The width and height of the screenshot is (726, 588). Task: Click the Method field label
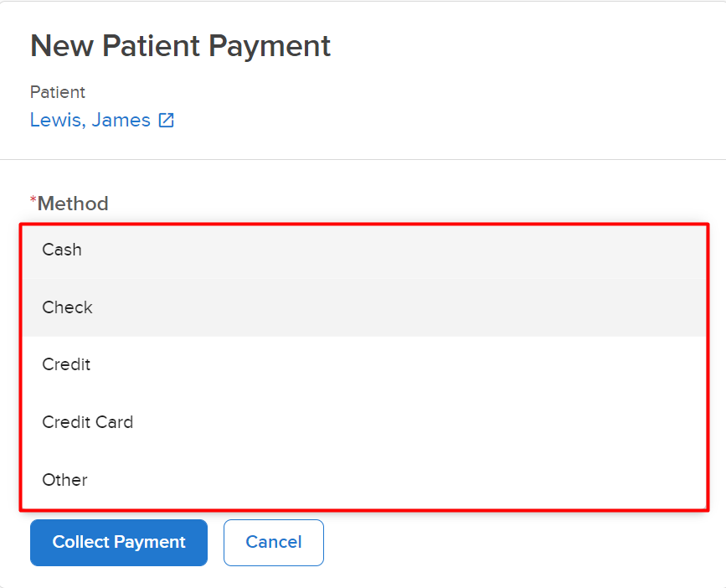73,204
